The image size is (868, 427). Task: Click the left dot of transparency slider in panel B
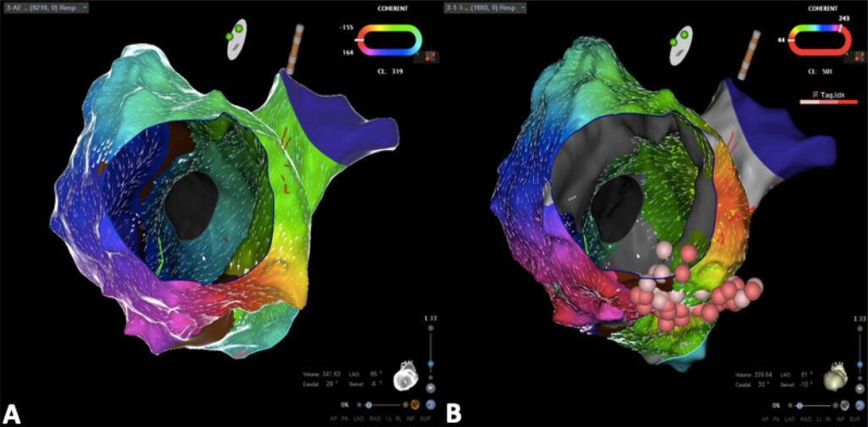790,406
